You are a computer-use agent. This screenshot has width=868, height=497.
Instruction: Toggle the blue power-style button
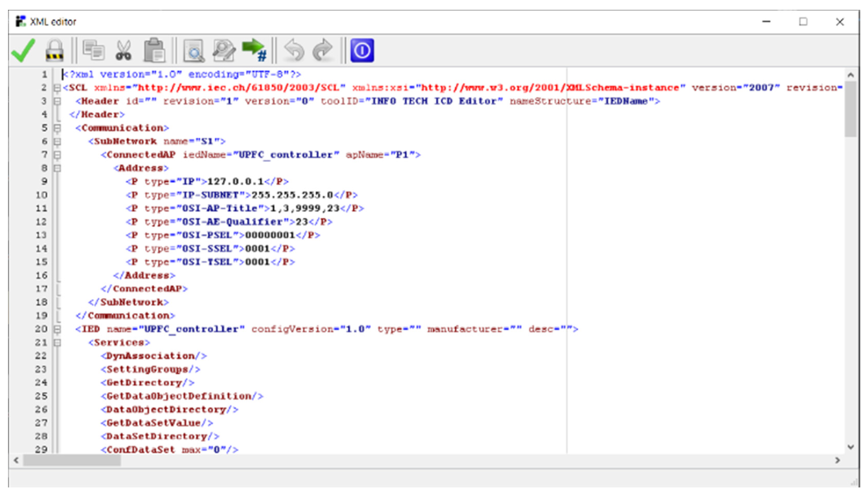[x=362, y=50]
